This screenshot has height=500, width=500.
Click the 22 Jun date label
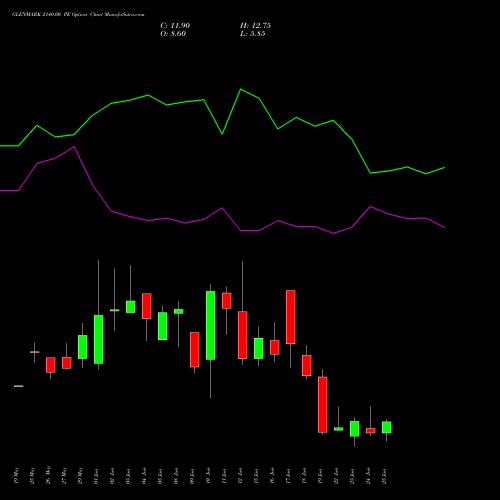pyautogui.click(x=337, y=476)
